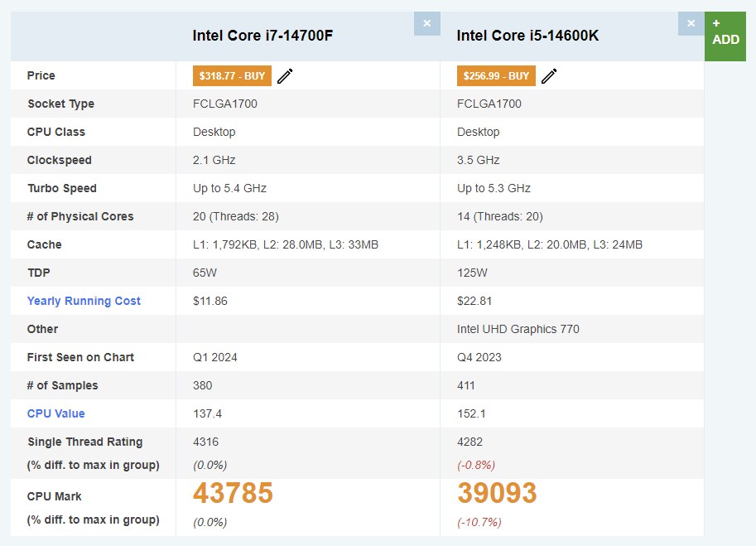Image resolution: width=756 pixels, height=546 pixels.
Task: Click the 43785 CPU Mark score
Action: [x=233, y=493]
